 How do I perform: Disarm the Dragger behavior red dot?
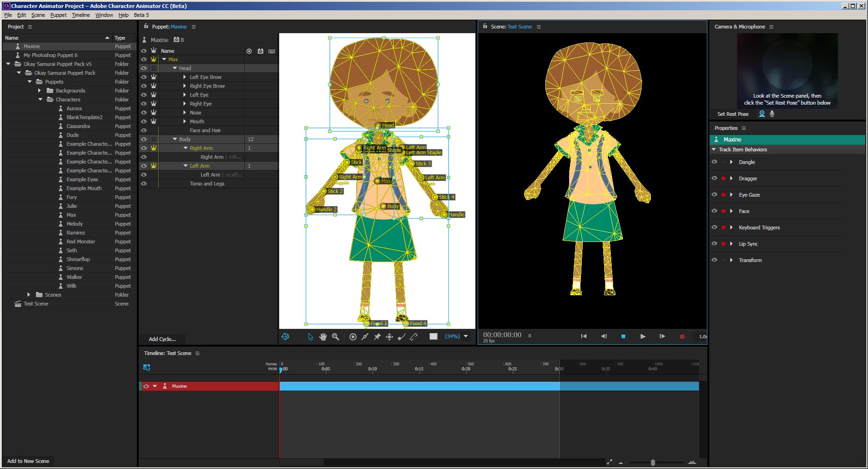point(723,178)
